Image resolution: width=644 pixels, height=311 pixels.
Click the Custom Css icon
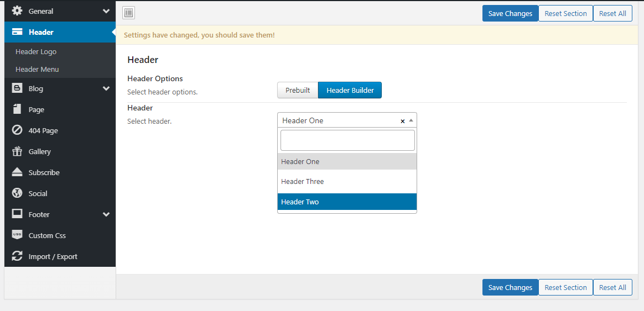tap(17, 235)
